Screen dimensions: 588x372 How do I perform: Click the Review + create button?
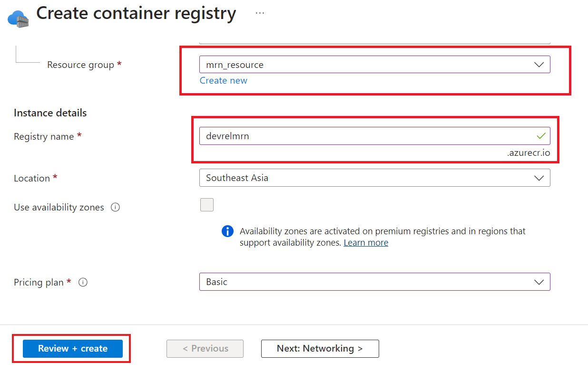tap(73, 348)
